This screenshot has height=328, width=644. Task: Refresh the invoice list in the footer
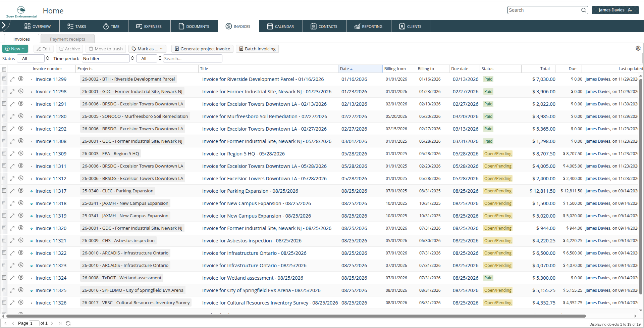pos(68,323)
